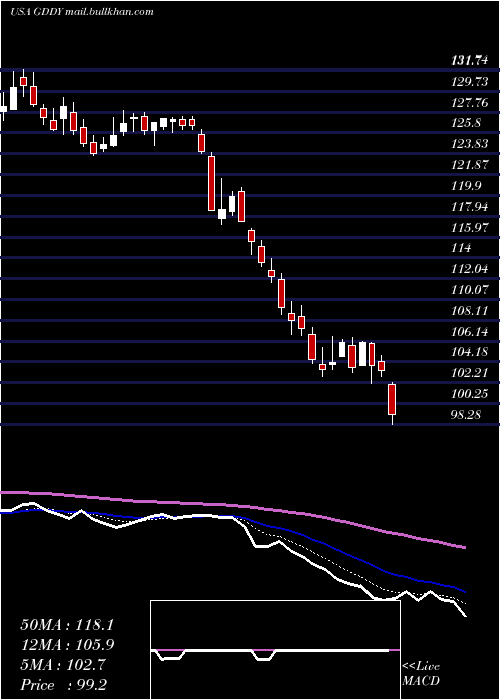Select the 127.76 price label
This screenshot has height=700, width=500.
click(469, 103)
